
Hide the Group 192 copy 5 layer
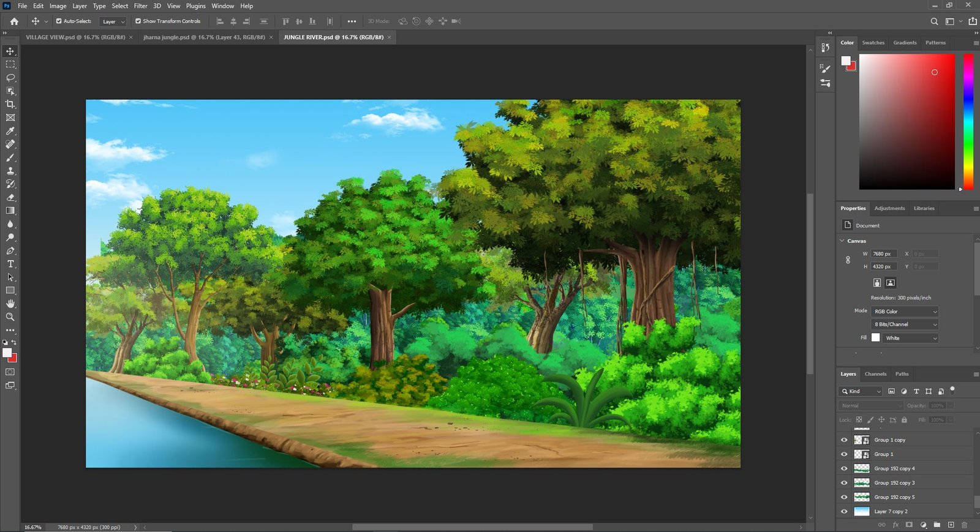844,497
